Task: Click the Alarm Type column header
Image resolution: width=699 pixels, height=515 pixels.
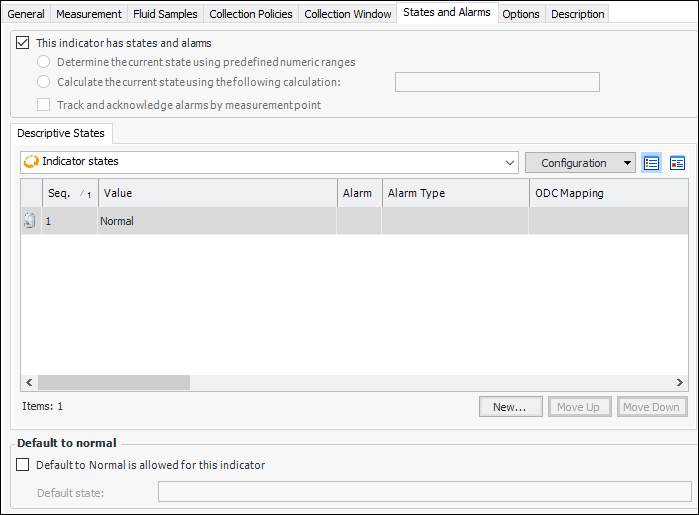Action: click(456, 193)
